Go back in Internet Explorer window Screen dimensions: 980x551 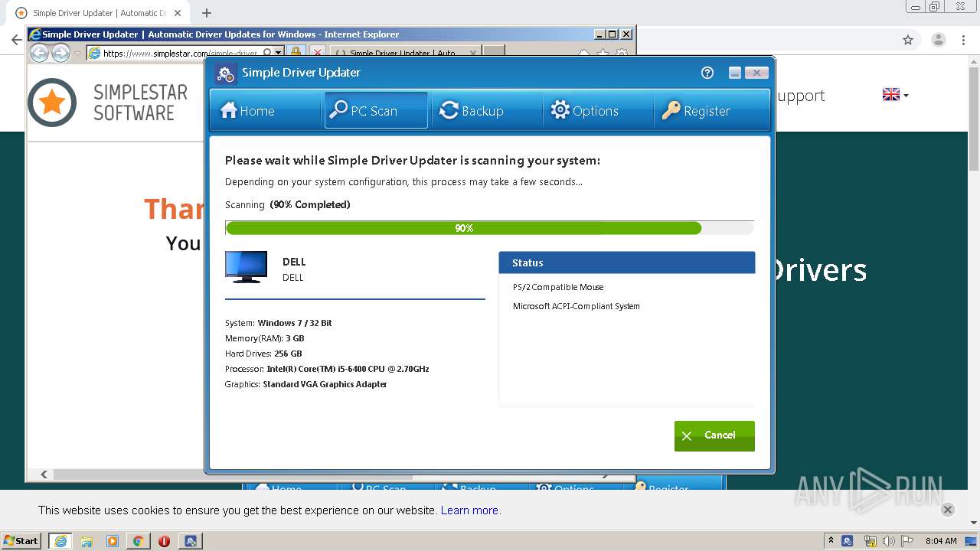39,53
